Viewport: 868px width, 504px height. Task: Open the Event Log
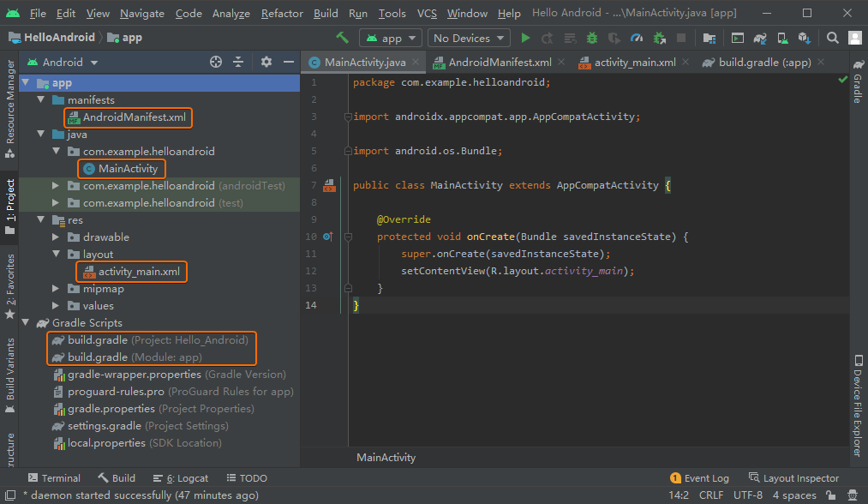(699, 478)
